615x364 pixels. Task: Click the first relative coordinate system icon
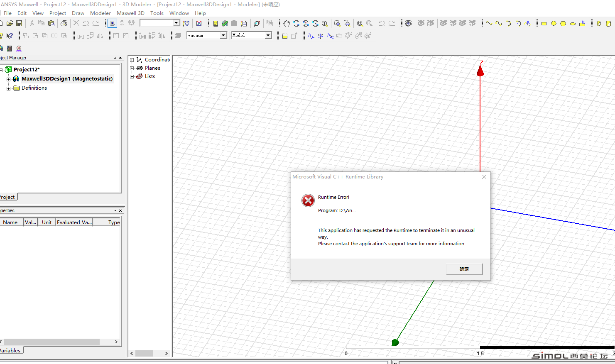(311, 36)
